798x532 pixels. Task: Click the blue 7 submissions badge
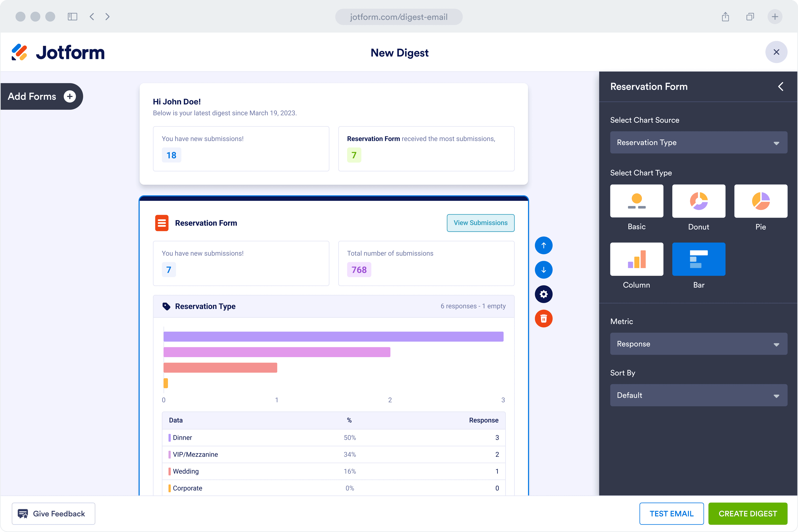tap(169, 270)
